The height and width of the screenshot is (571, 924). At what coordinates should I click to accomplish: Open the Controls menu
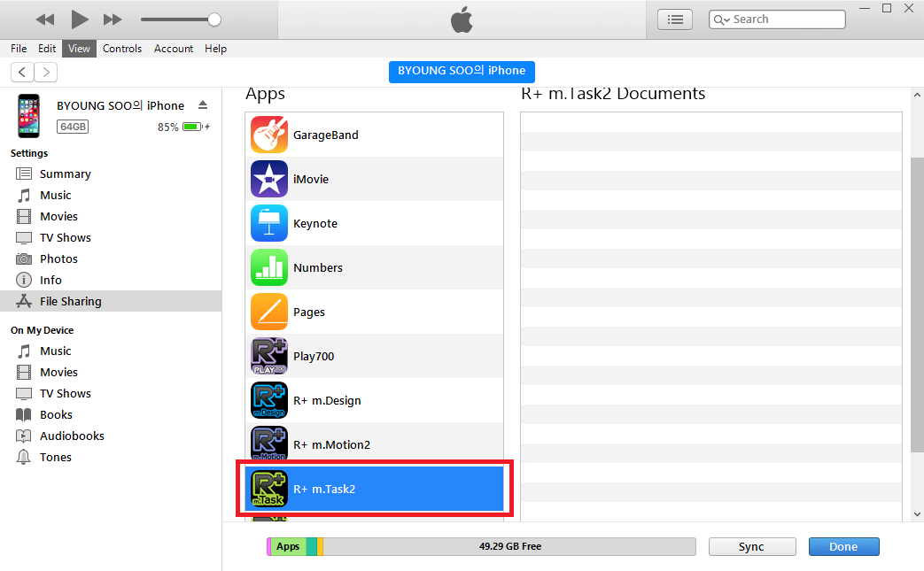pos(122,49)
